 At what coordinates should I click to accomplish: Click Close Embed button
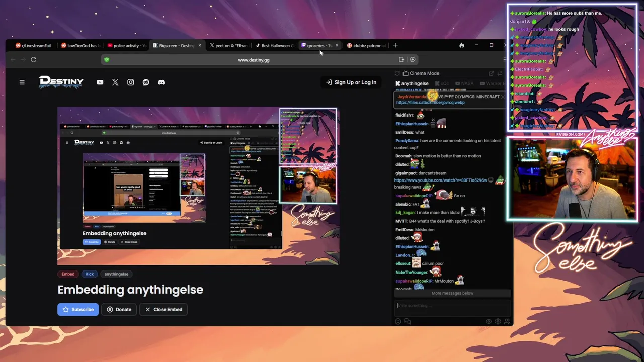tap(164, 309)
